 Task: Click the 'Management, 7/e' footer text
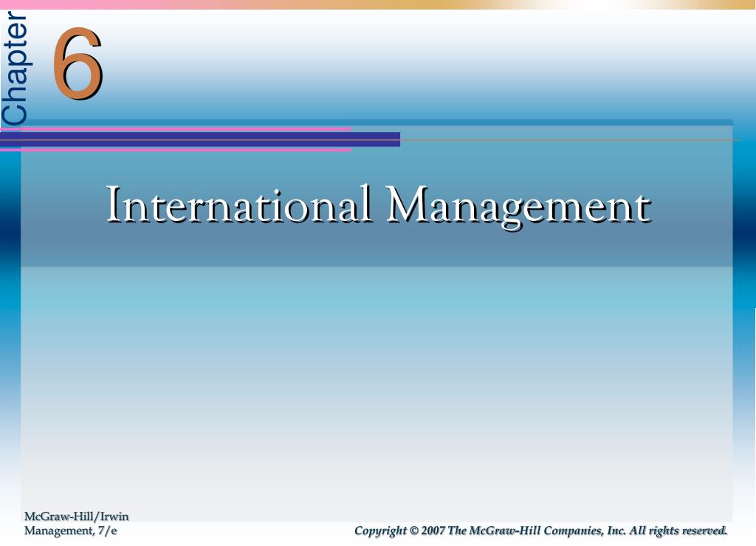coord(71,531)
